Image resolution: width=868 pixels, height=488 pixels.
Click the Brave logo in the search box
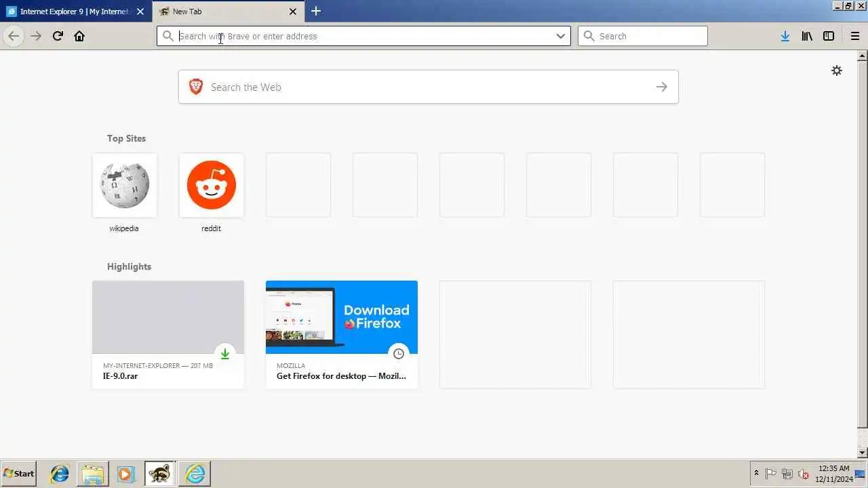tap(196, 87)
